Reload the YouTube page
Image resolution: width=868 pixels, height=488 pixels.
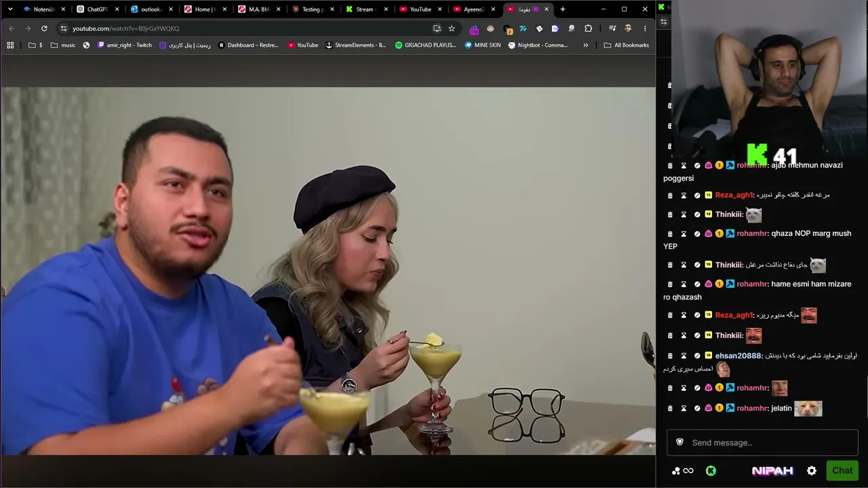[44, 28]
